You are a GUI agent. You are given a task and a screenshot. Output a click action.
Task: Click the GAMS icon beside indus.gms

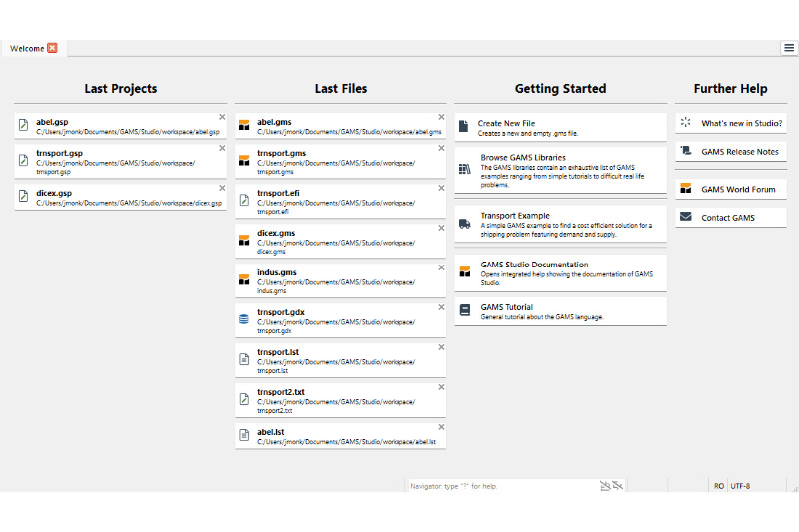point(244,279)
